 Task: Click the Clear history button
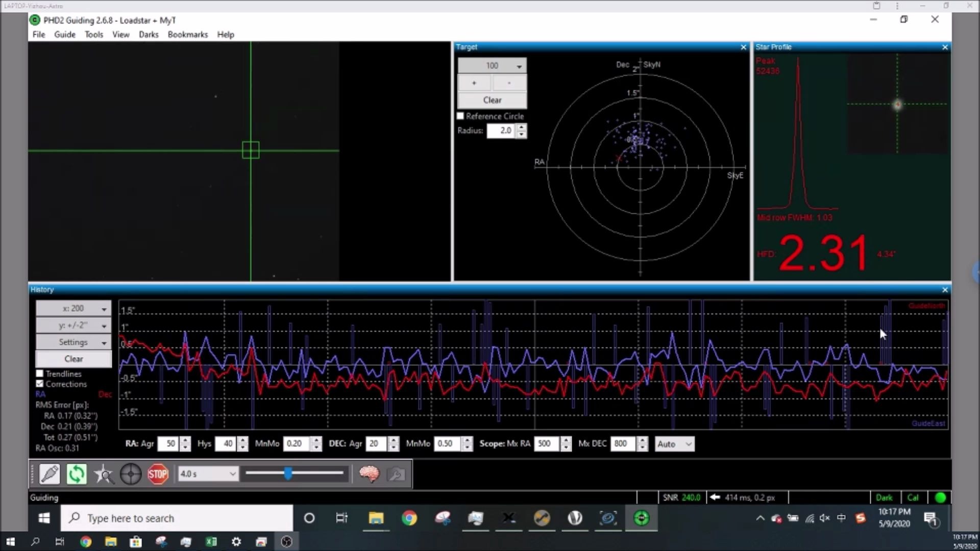tap(72, 359)
